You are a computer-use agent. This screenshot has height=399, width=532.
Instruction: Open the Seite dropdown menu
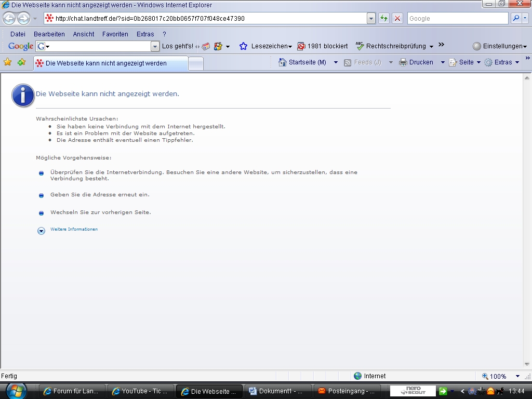coord(466,62)
